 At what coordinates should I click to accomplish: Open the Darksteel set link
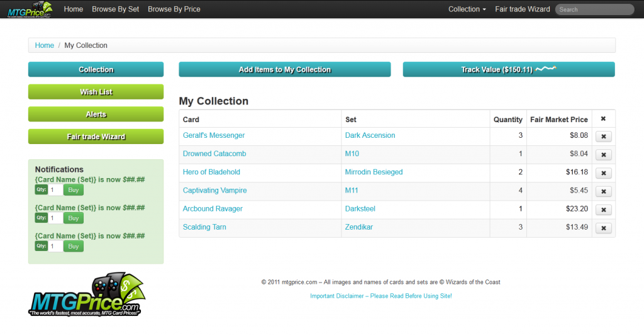(360, 209)
